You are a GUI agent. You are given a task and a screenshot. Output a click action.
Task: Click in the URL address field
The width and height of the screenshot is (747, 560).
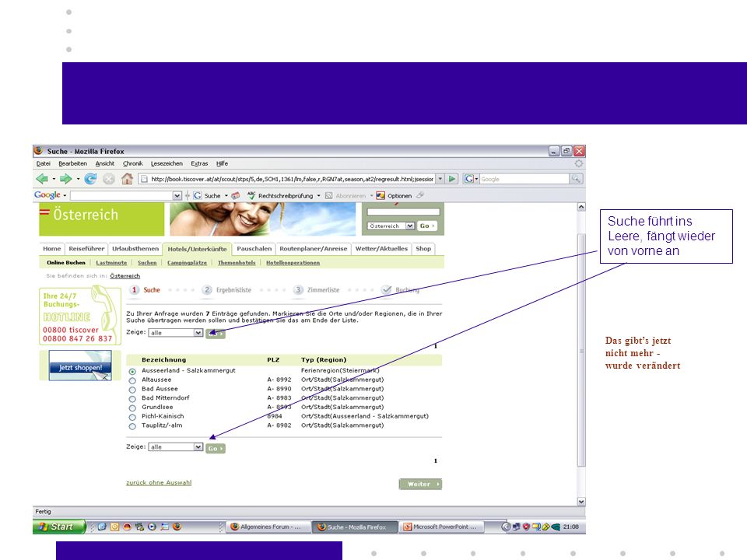point(287,179)
